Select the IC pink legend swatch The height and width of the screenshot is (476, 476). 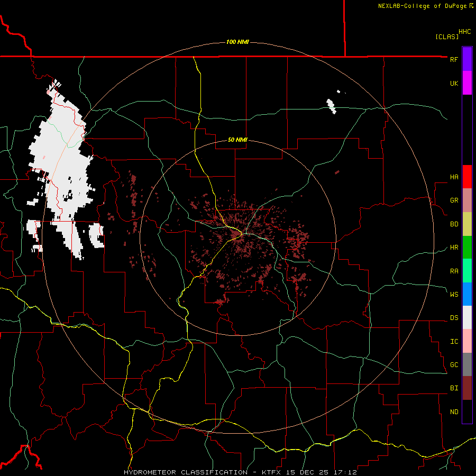coord(467,341)
